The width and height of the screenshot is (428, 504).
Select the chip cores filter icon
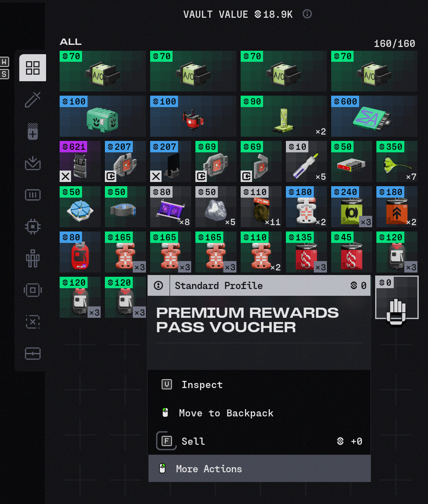point(33,226)
